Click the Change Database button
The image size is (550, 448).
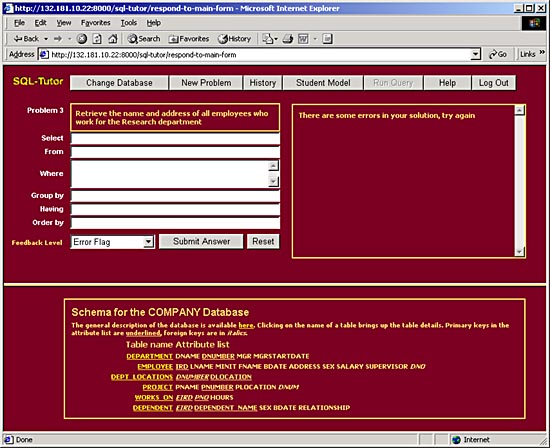119,83
